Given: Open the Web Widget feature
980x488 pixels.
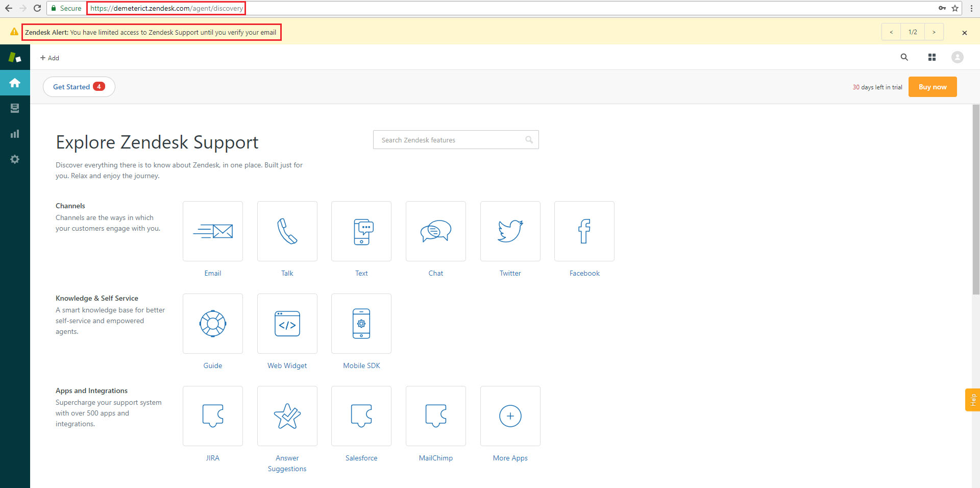Looking at the screenshot, I should tap(287, 323).
